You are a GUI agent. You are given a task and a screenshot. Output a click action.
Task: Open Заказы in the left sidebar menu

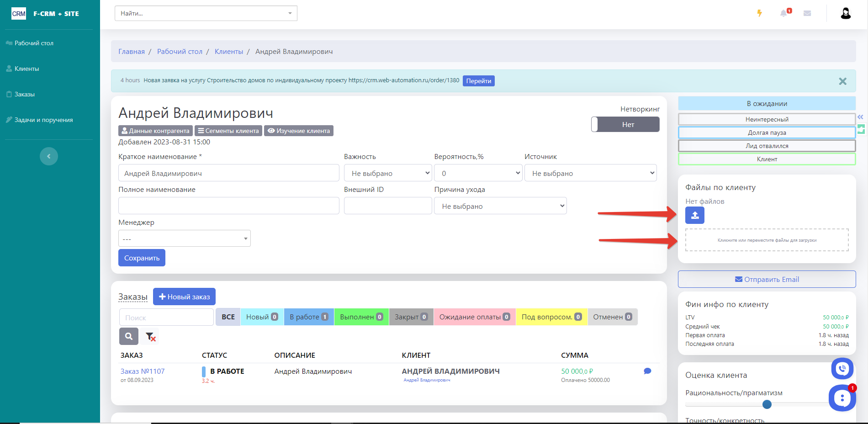25,94
